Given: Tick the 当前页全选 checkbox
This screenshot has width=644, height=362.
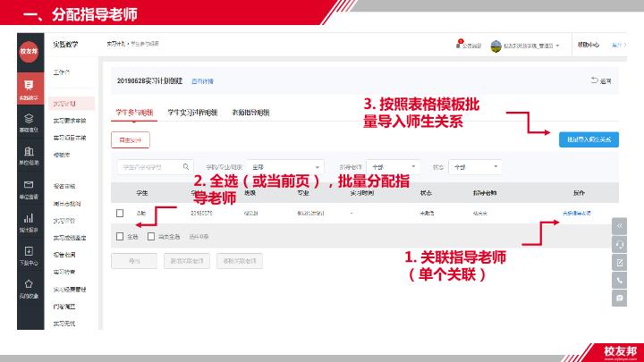Looking at the screenshot, I should pos(150,237).
